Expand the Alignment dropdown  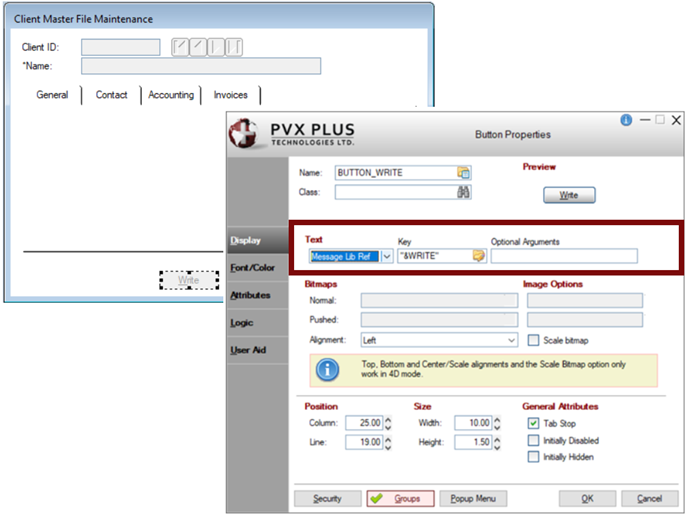pos(512,340)
